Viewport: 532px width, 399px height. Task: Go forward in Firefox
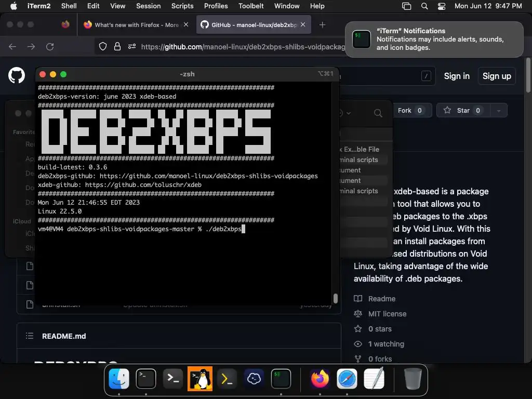pyautogui.click(x=31, y=46)
